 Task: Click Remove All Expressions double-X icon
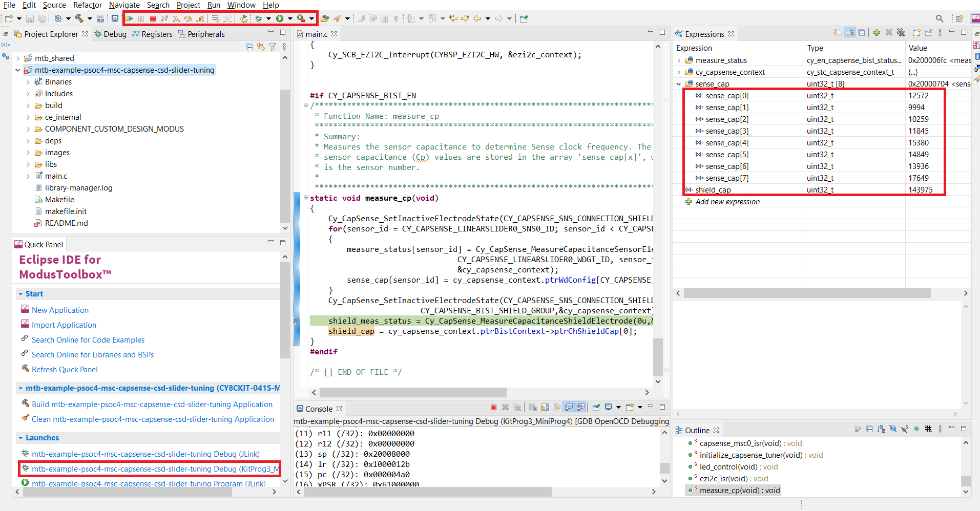901,33
